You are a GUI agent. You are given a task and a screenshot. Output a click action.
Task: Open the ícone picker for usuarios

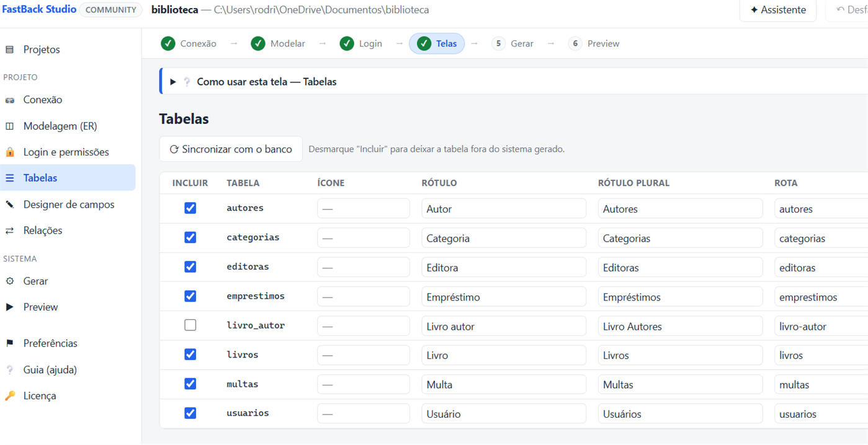coord(364,413)
